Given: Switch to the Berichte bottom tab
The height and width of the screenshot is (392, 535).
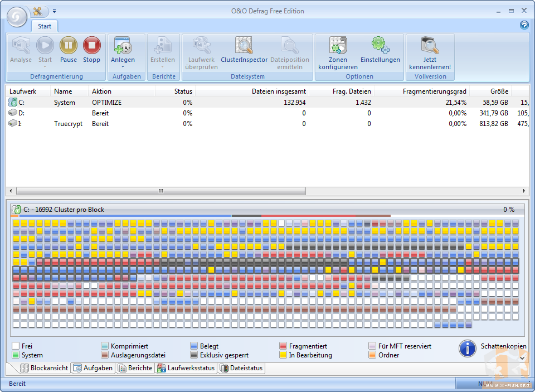Looking at the screenshot, I should point(135,368).
